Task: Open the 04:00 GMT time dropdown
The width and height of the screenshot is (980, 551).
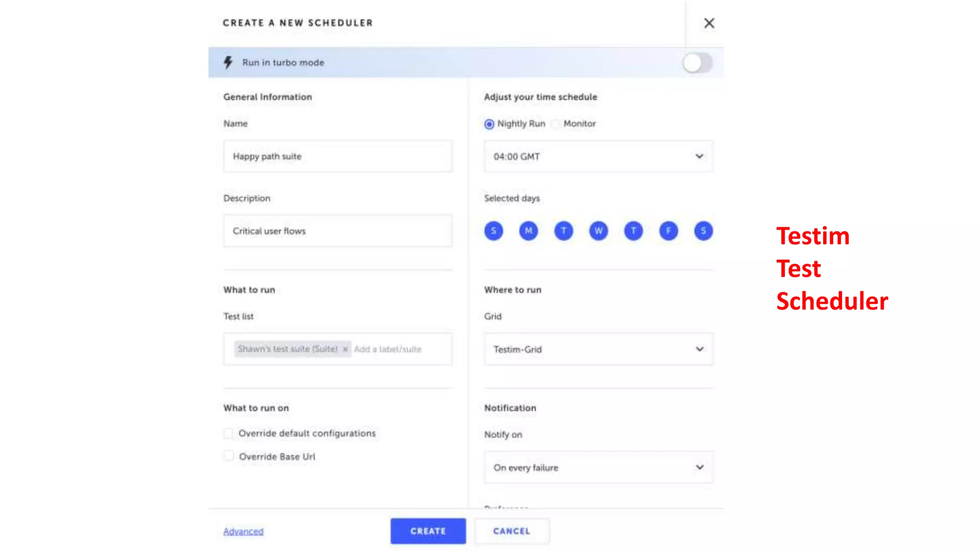Action: tap(598, 156)
